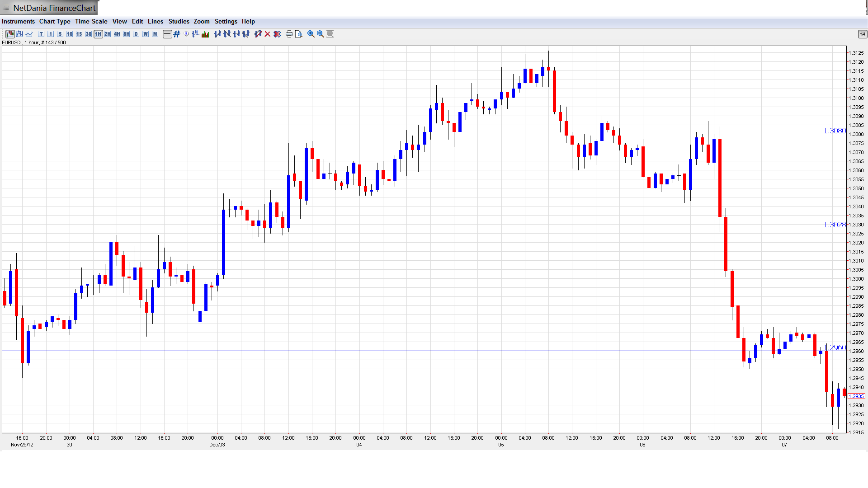Open the Chart Type menu
The height and width of the screenshot is (488, 868).
(x=55, y=21)
